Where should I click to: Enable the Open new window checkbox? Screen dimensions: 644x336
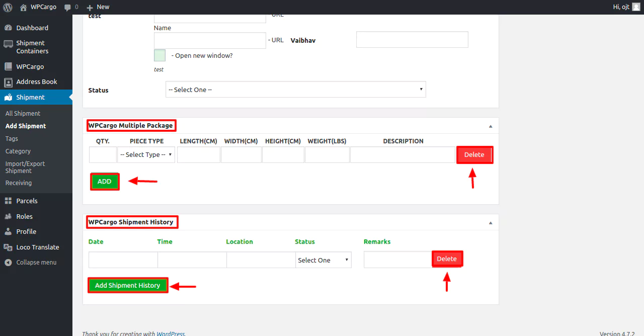coord(159,55)
